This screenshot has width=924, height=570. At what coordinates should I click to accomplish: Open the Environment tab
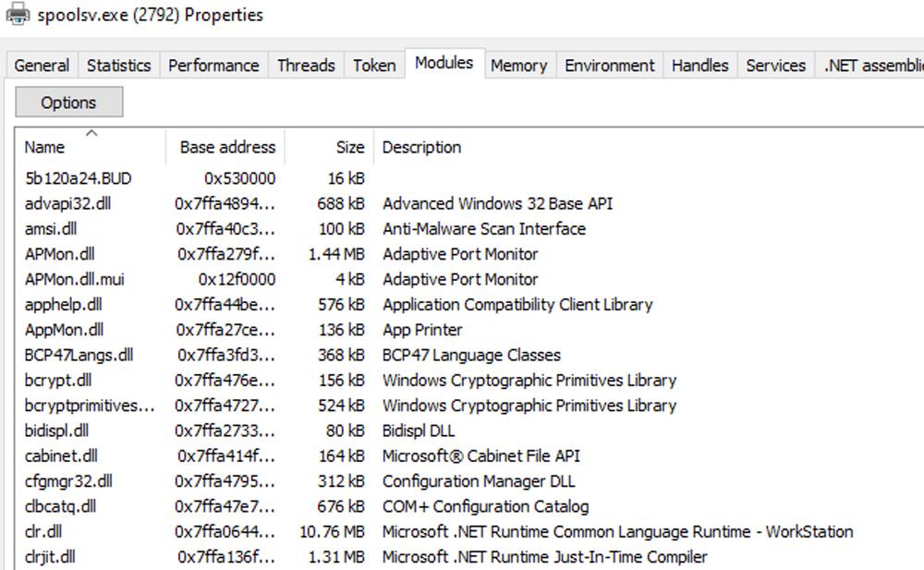coord(610,66)
